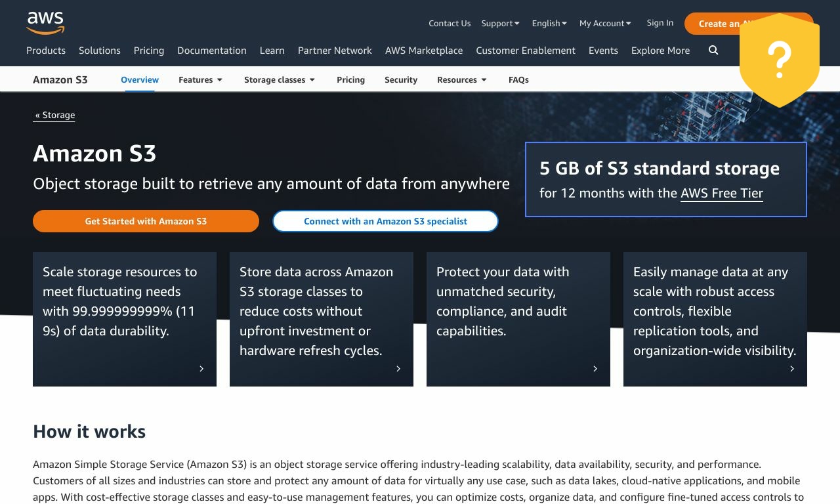Click the 5 GB of S3 standard storage heading
The height and width of the screenshot is (504, 840).
pyautogui.click(x=660, y=168)
